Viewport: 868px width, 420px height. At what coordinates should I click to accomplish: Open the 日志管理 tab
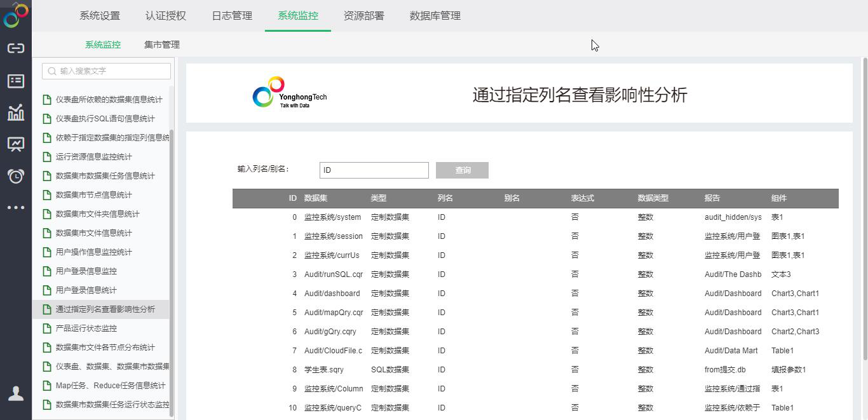click(232, 16)
